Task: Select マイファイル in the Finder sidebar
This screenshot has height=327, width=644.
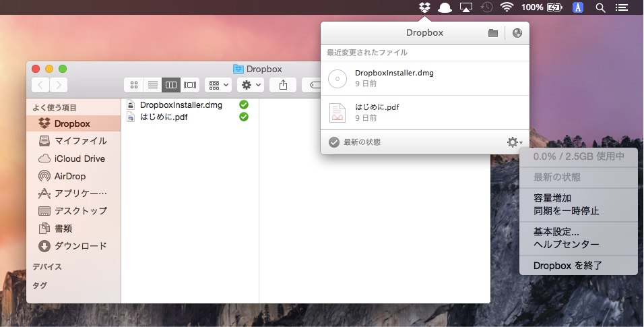Action: (73, 141)
